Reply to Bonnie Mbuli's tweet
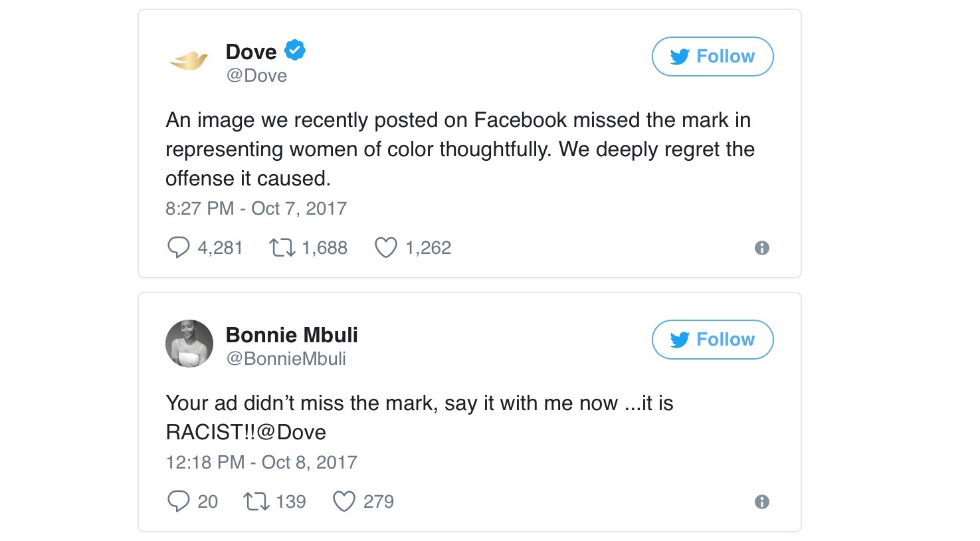 (x=178, y=501)
